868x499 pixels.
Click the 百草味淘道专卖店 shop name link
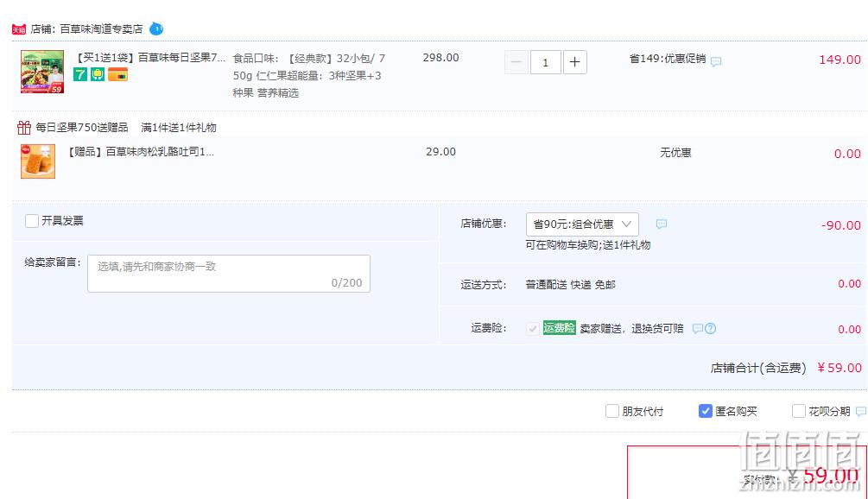[x=101, y=28]
